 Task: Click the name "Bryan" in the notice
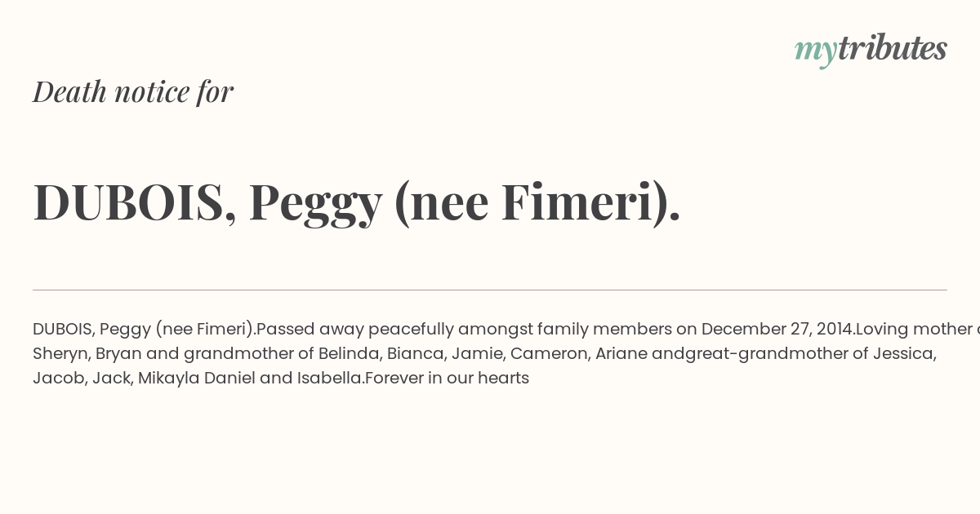(x=118, y=353)
